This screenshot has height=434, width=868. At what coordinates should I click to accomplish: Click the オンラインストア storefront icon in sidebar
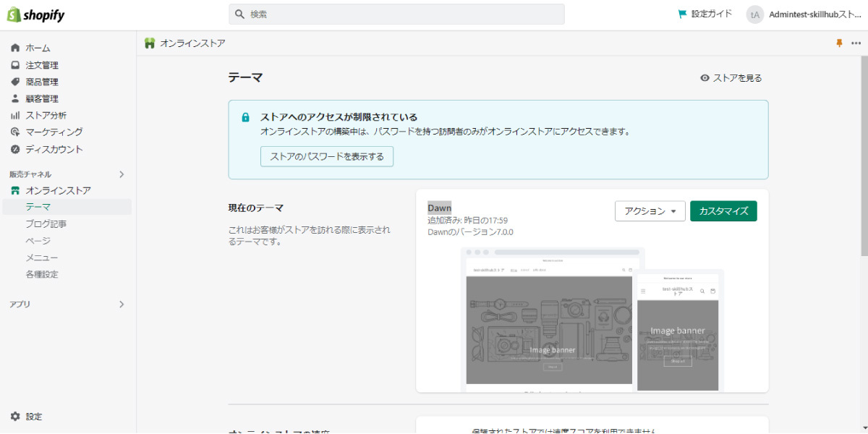pos(15,190)
